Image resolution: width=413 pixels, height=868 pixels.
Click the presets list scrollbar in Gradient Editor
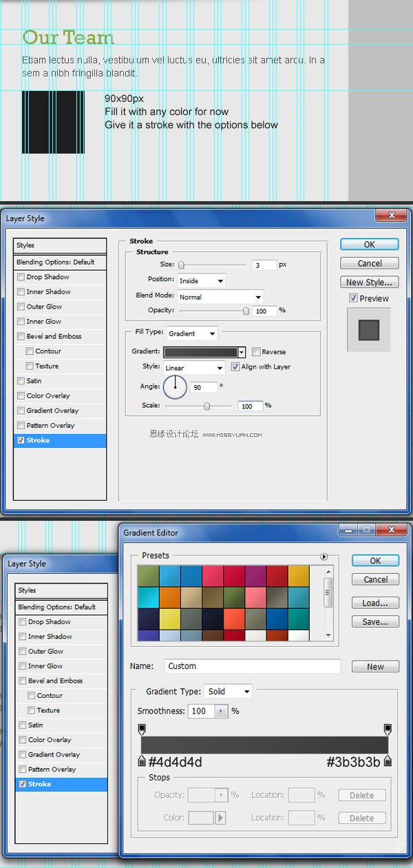[328, 603]
